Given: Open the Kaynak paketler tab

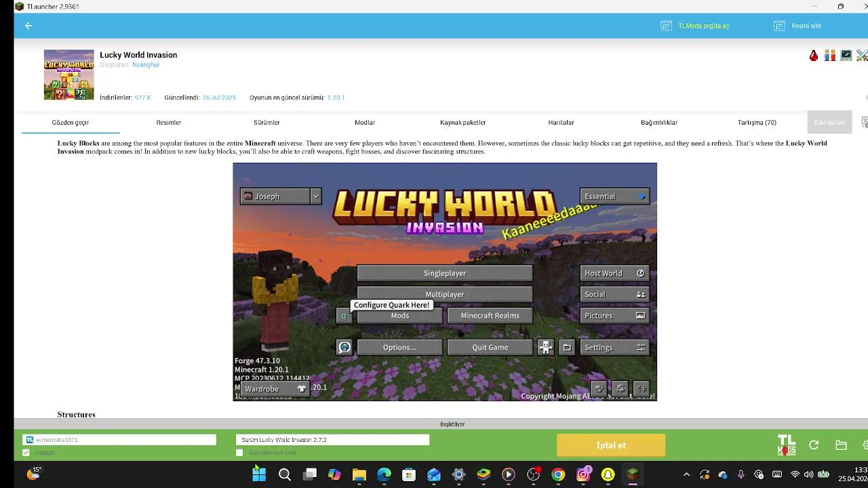Looking at the screenshot, I should pyautogui.click(x=463, y=123).
